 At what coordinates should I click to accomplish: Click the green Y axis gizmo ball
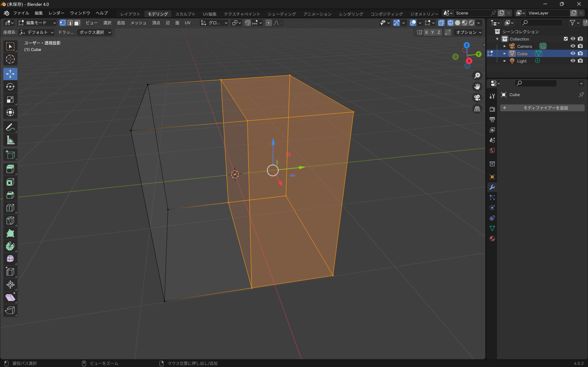478,54
